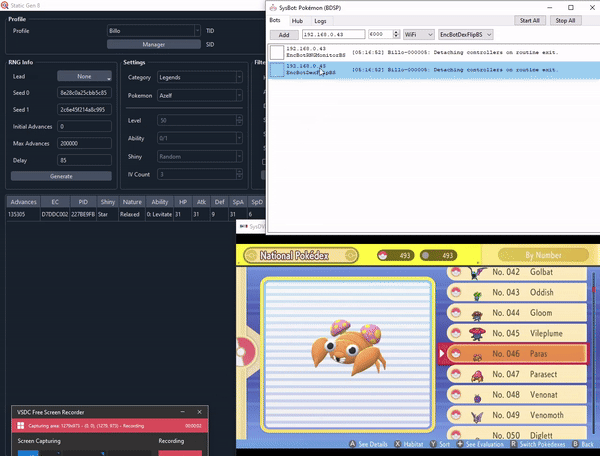Adjust the Level stepper arrows

239,120
